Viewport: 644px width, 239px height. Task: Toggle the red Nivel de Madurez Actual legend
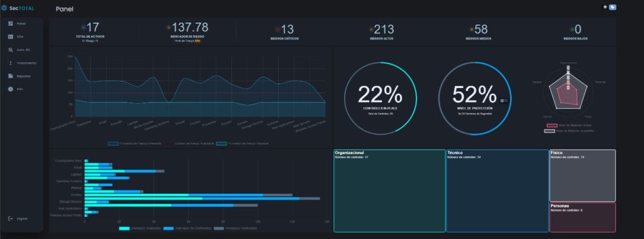click(552, 125)
